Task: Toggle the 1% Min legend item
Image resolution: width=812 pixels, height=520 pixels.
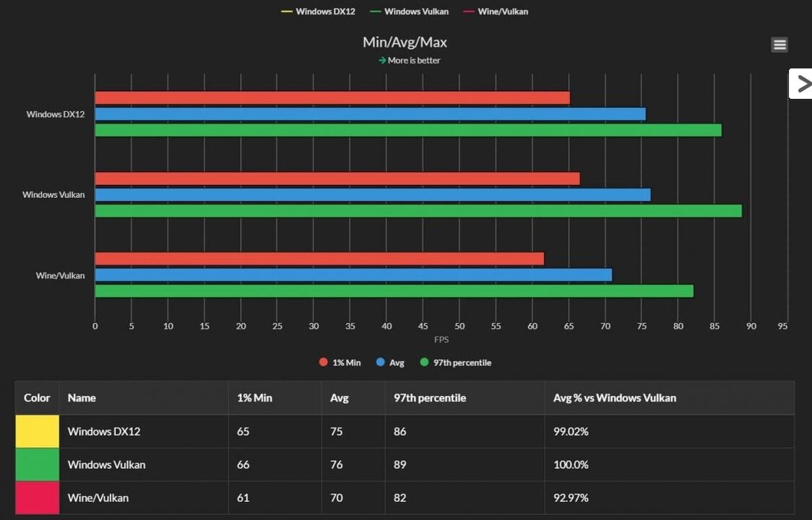Action: [340, 363]
